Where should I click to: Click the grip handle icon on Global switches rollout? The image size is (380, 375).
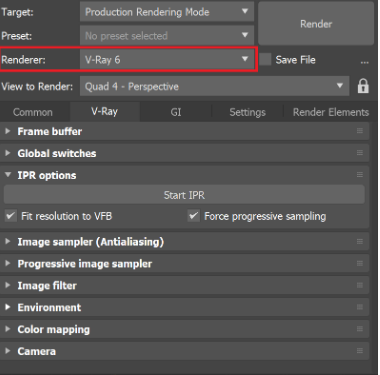360,153
